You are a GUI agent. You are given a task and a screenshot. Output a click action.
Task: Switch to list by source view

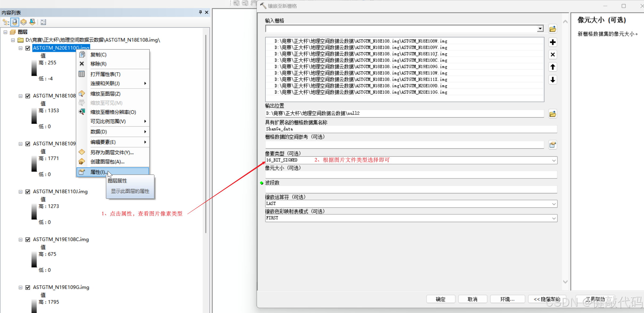pos(15,22)
